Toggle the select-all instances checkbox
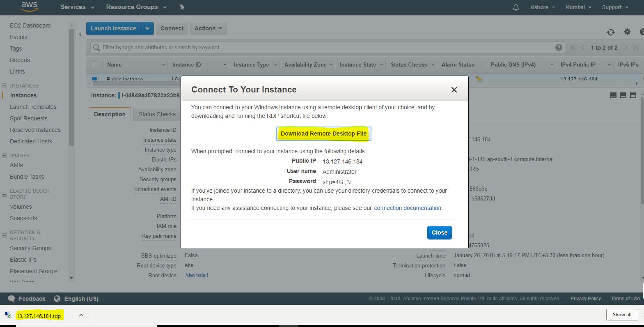Image resolution: width=644 pixels, height=327 pixels. pyautogui.click(x=94, y=65)
